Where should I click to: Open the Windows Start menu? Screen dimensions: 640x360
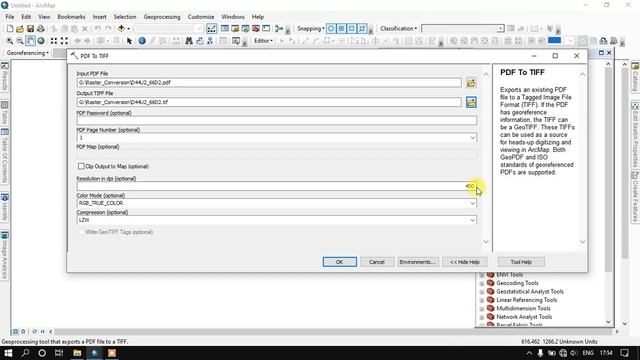click(8, 353)
